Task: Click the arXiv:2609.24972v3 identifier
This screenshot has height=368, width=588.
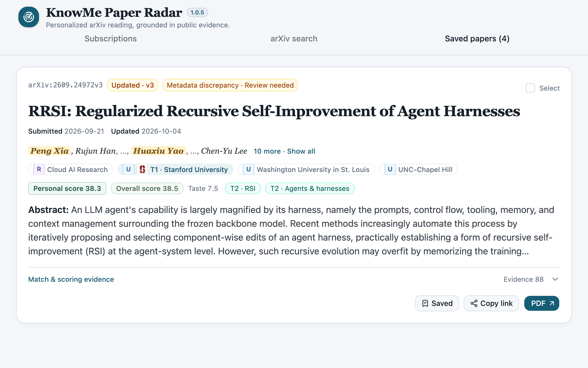Action: (x=65, y=85)
